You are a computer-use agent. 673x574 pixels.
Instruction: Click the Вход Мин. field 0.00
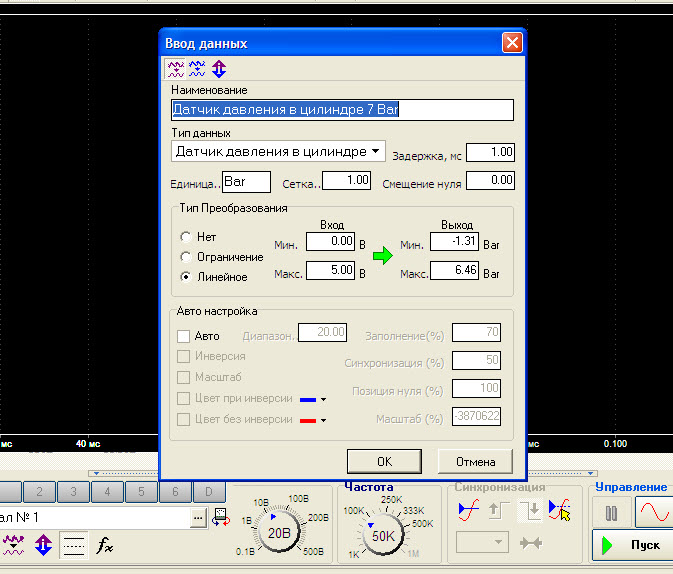(330, 241)
